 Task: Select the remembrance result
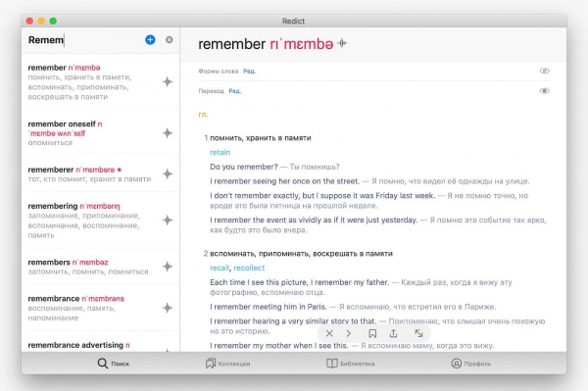point(100,308)
